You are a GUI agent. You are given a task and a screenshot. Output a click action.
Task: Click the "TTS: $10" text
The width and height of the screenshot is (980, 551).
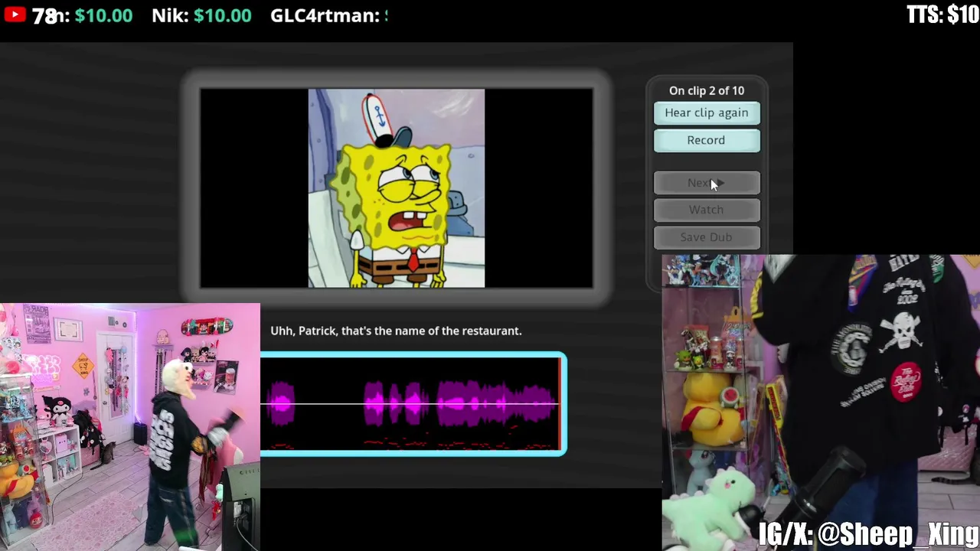pyautogui.click(x=942, y=15)
